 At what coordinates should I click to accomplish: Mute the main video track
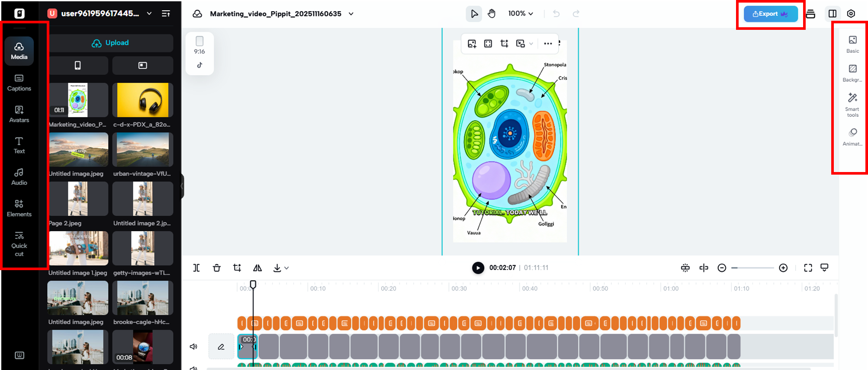(193, 347)
